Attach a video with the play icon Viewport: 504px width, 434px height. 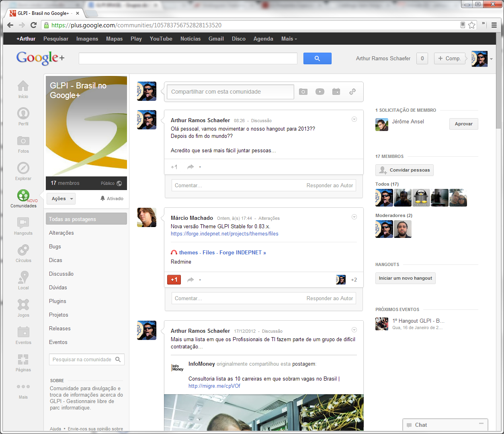[320, 92]
